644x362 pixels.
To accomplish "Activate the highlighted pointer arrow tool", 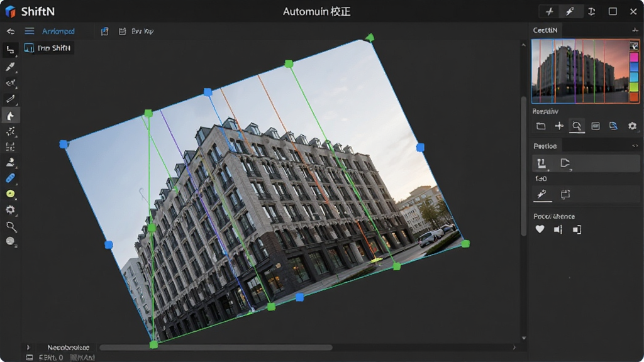I will click(10, 116).
